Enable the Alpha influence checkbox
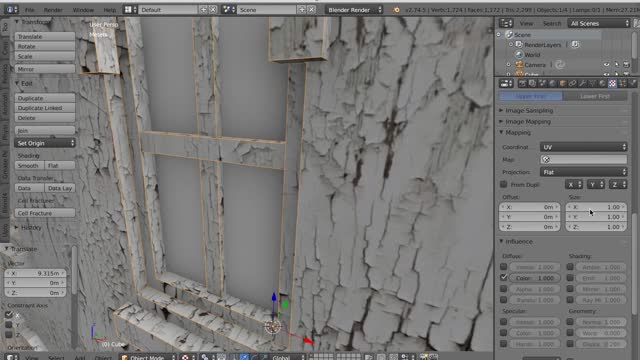 pyautogui.click(x=504, y=289)
